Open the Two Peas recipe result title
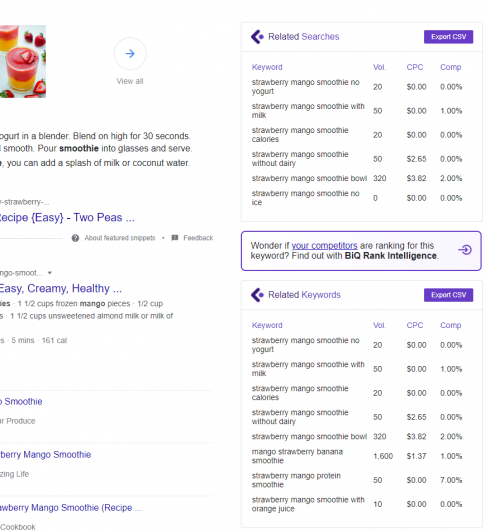The image size is (485, 532). [x=67, y=217]
